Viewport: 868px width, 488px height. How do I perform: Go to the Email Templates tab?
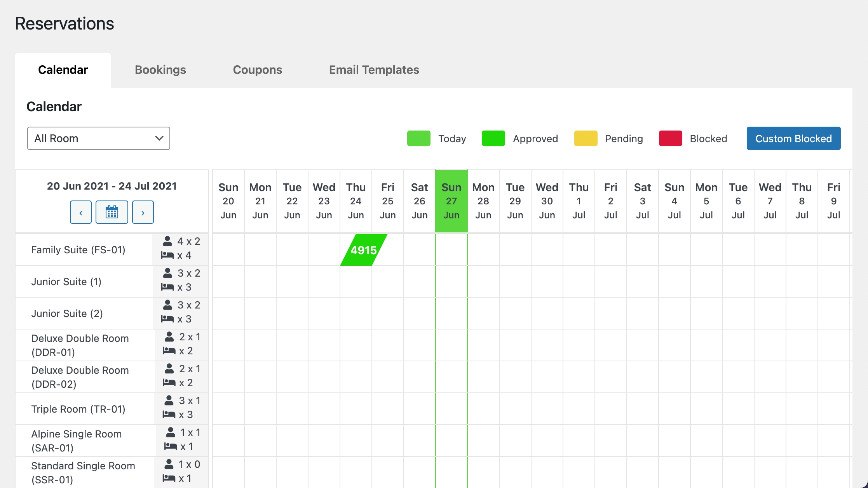click(374, 70)
